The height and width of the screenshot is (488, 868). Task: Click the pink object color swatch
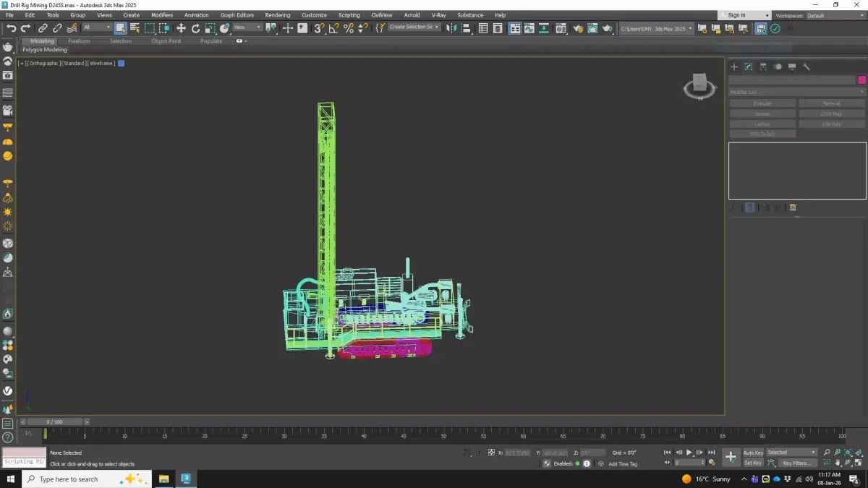click(x=861, y=80)
